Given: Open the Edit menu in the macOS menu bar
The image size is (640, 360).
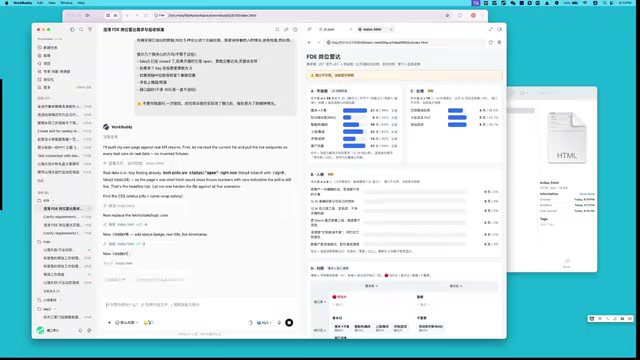Looking at the screenshot, I should point(40,2).
